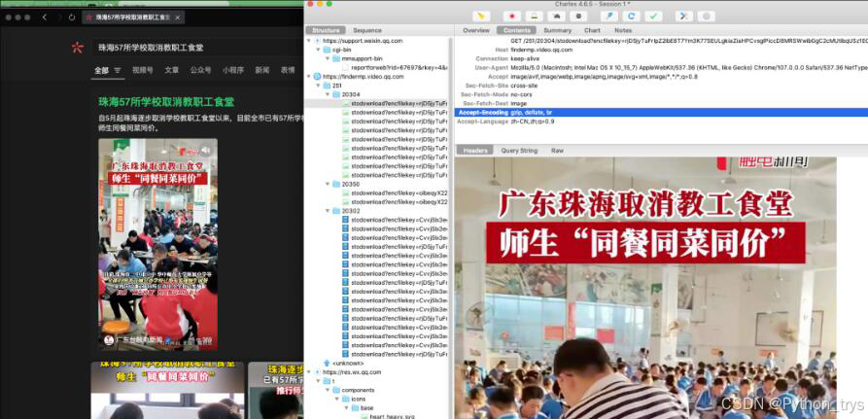Click the up-arrow icon beside <unknown>
The width and height of the screenshot is (868, 419).
tap(327, 363)
